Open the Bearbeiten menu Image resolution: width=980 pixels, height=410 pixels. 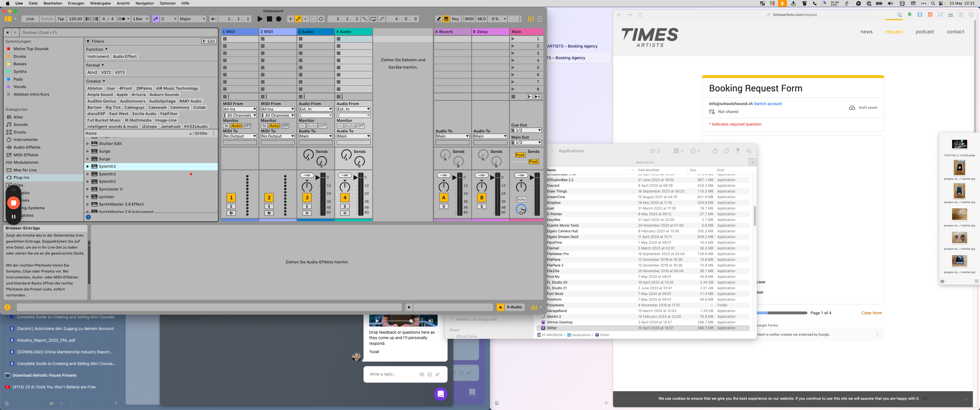(x=53, y=3)
